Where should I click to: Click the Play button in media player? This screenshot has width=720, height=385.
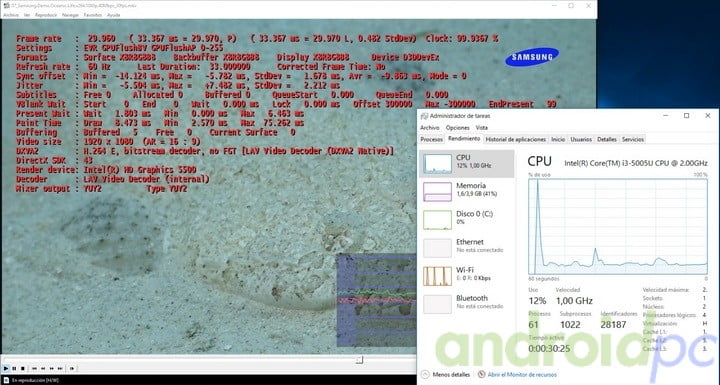[x=6, y=368]
